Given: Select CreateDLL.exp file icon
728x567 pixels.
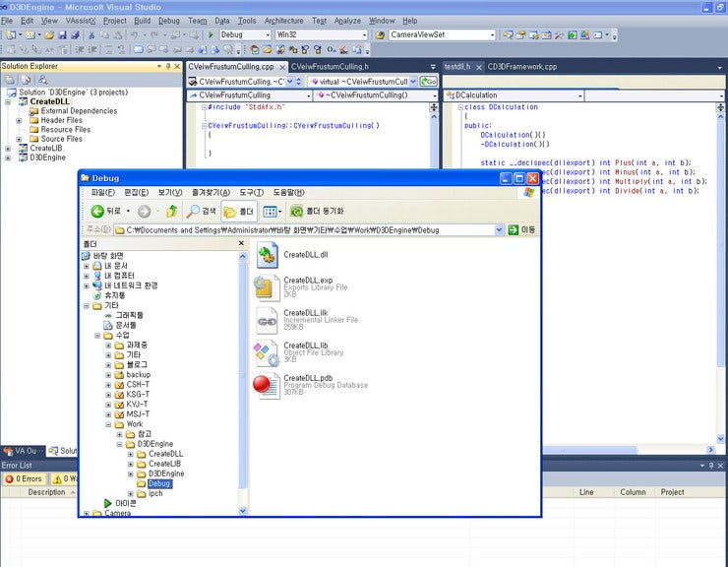Looking at the screenshot, I should [267, 287].
